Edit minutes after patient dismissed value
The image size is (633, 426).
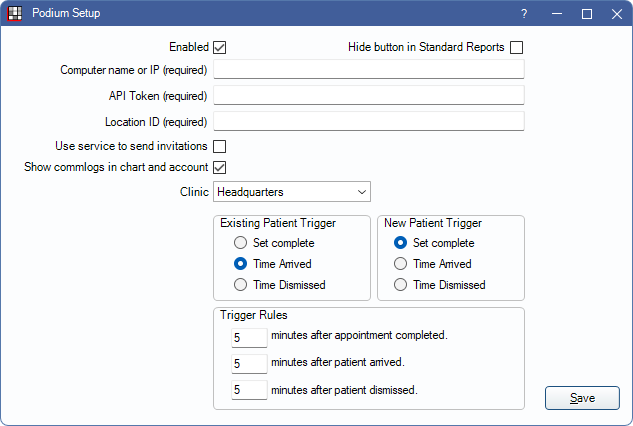[x=249, y=390]
